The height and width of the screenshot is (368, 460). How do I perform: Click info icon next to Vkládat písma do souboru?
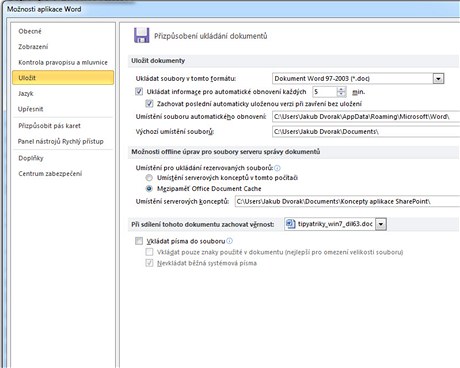pos(230,241)
